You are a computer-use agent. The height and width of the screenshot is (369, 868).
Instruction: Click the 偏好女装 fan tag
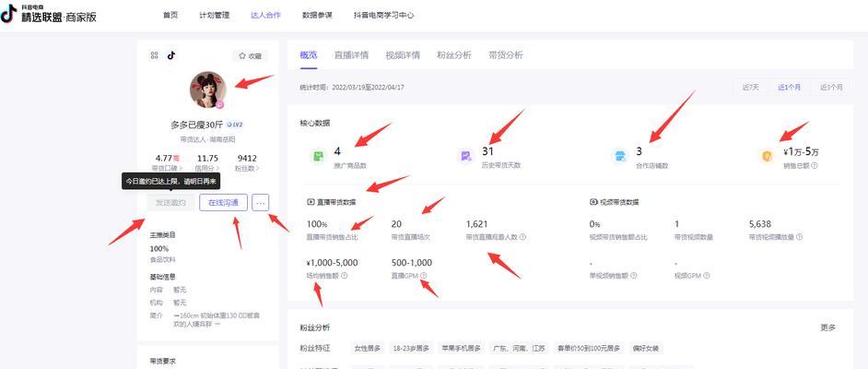pyautogui.click(x=646, y=349)
